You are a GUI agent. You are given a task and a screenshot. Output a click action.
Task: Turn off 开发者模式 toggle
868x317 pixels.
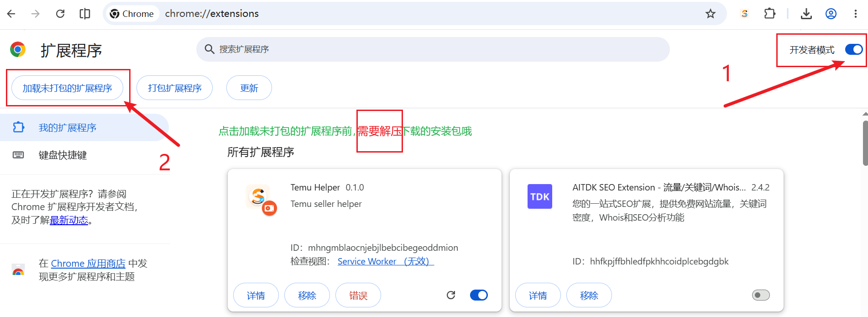pyautogui.click(x=854, y=49)
